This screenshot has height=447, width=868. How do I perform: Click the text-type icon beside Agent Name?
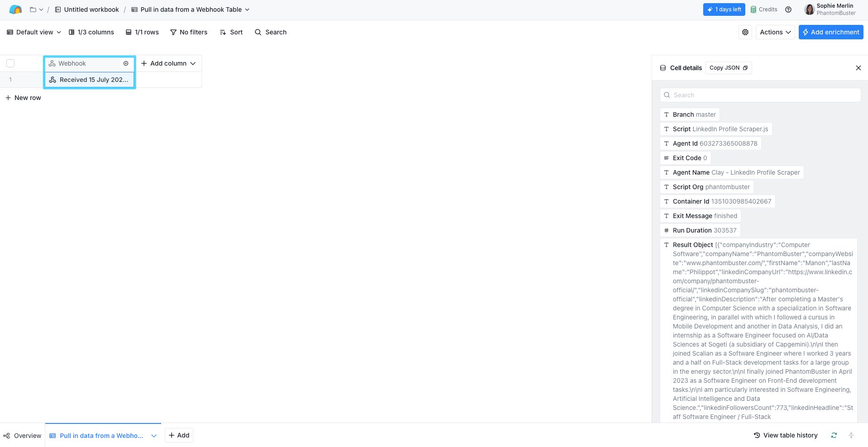667,172
